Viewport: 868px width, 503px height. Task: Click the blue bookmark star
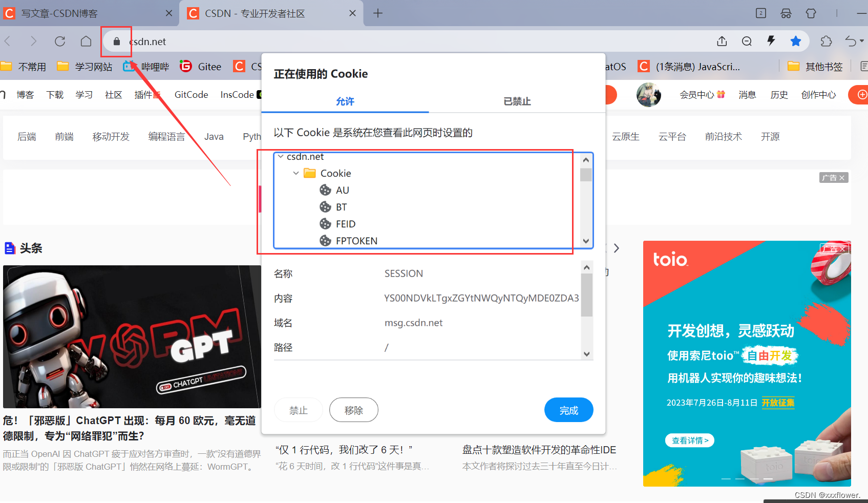click(x=796, y=41)
